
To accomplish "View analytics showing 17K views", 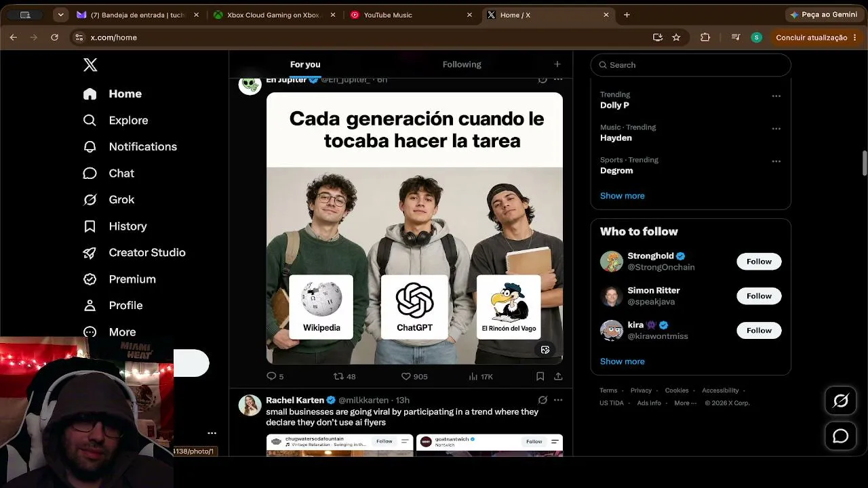I will [x=481, y=376].
